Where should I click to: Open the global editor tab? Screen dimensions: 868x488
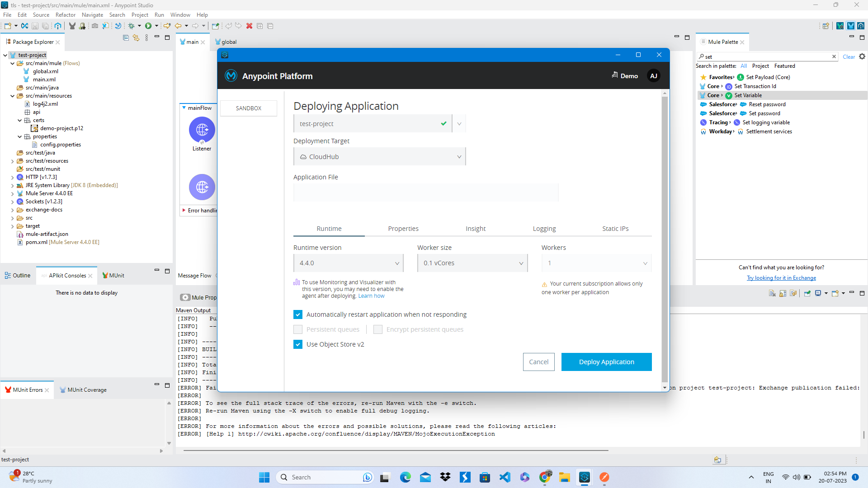coord(226,42)
